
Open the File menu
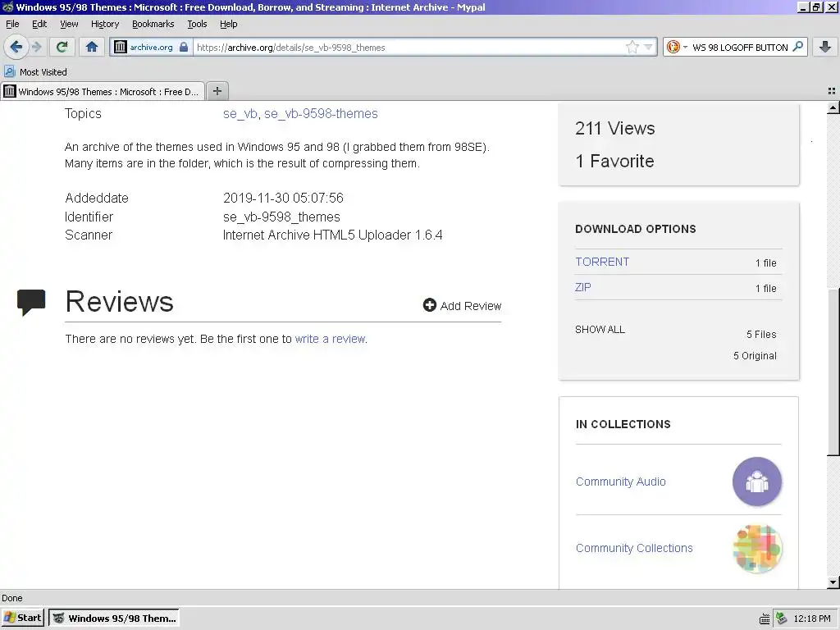[x=12, y=24]
